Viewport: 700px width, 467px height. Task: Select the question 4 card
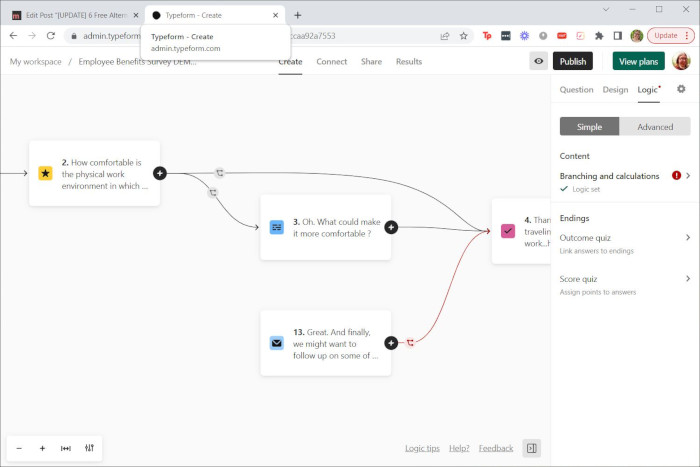521,231
